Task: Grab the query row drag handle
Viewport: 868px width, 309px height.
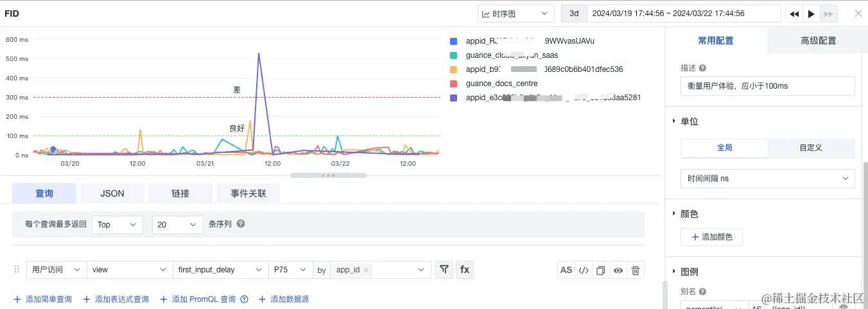Action: pyautogui.click(x=17, y=270)
